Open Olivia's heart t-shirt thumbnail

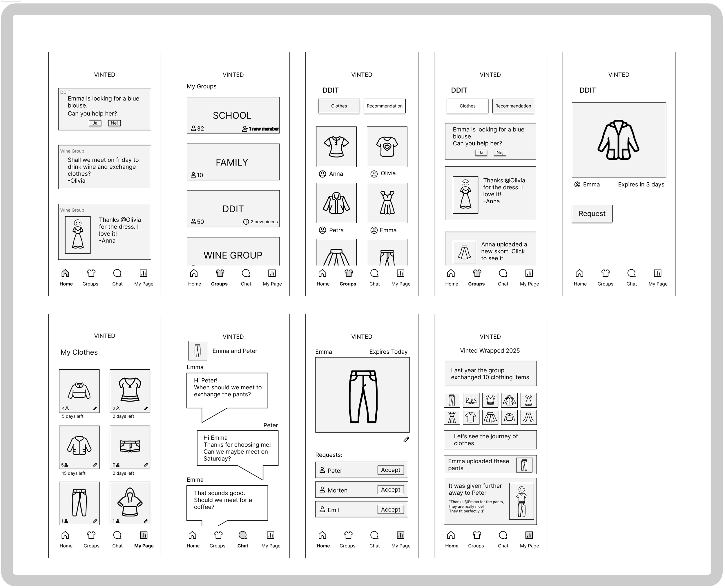[x=387, y=147]
